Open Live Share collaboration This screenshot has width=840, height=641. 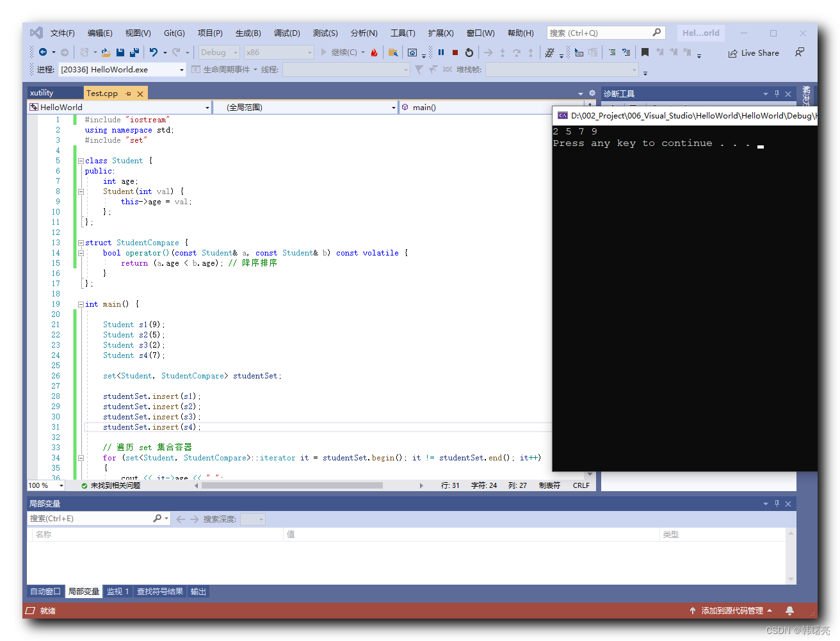tap(754, 53)
